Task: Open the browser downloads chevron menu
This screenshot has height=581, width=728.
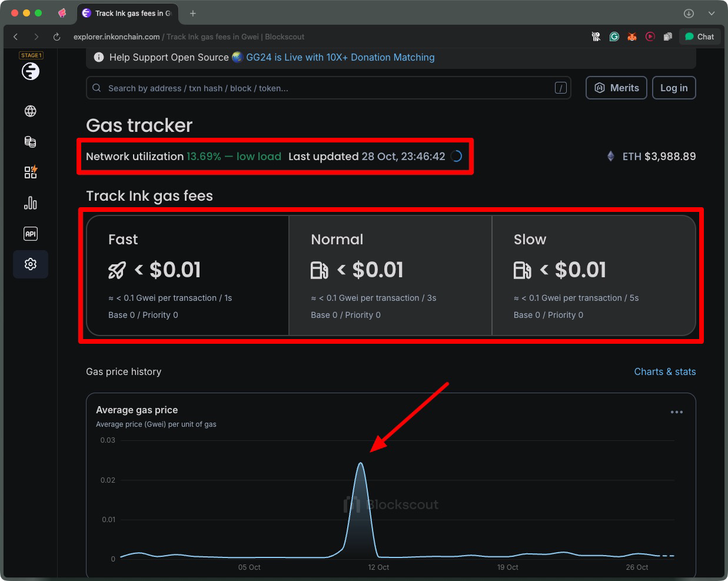Action: tap(687, 12)
